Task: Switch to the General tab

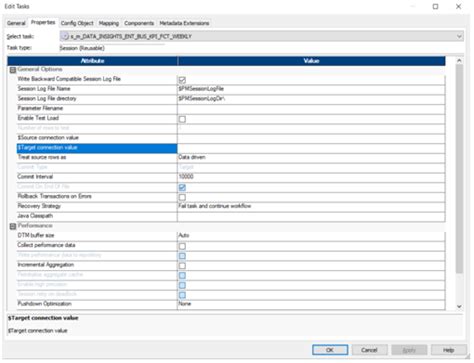Action: point(16,23)
